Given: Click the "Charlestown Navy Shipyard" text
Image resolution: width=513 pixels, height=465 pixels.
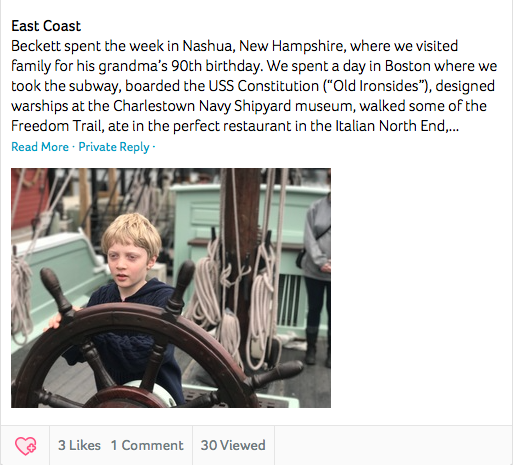Looking at the screenshot, I should coord(202,106).
